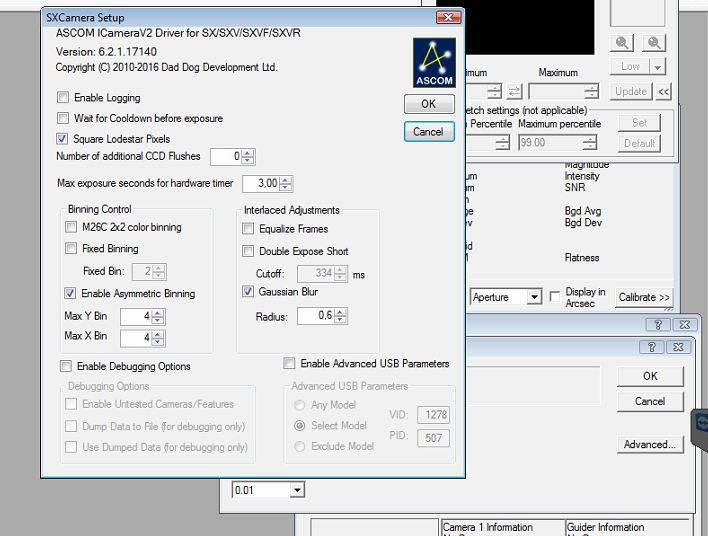Click the Low button
The width and height of the screenshot is (708, 536).
coord(630,67)
